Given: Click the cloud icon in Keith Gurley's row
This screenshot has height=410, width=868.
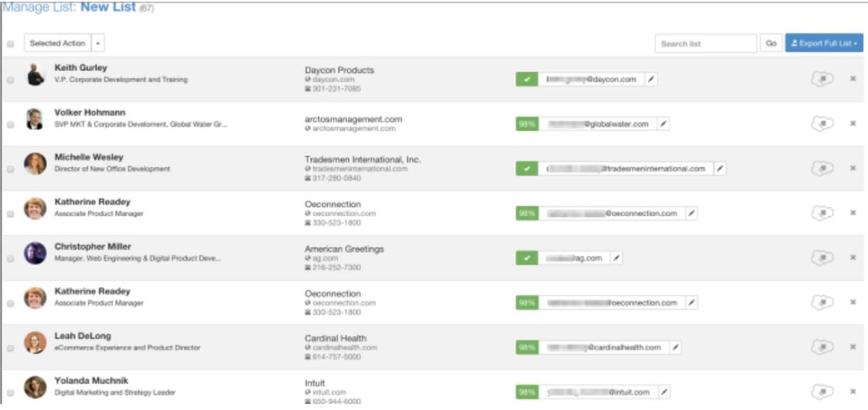Looking at the screenshot, I should 822,79.
